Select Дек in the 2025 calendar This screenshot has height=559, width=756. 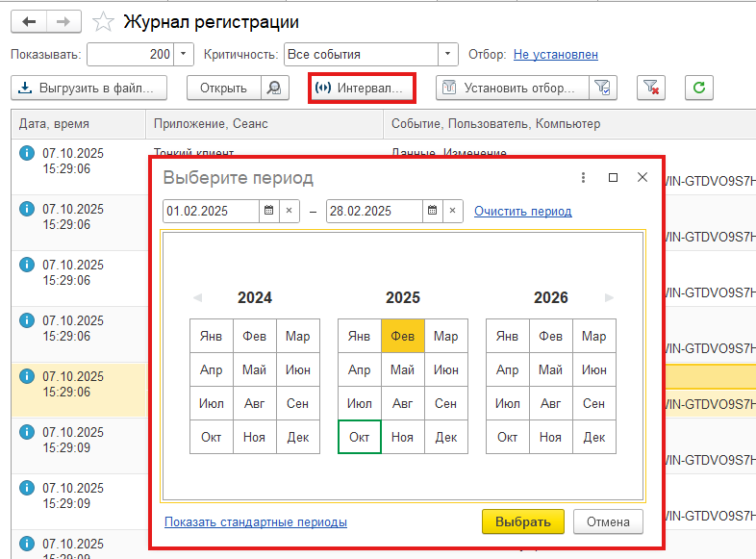446,437
